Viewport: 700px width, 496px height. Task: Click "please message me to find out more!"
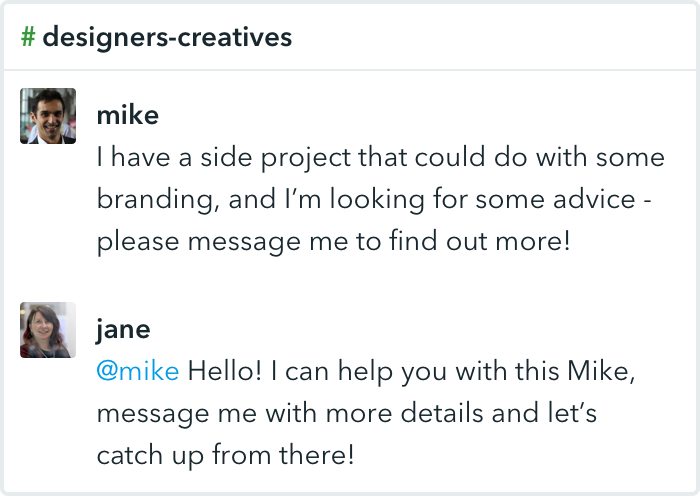click(x=333, y=241)
